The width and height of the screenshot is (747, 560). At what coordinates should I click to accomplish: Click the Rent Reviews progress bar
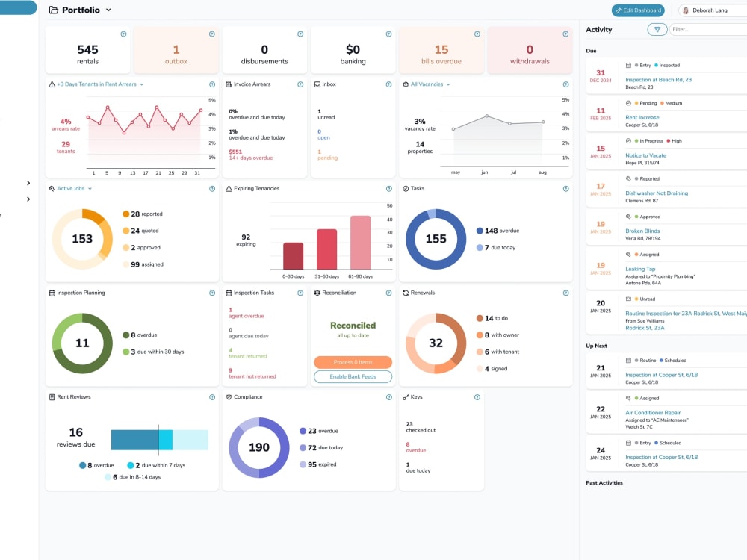click(x=160, y=440)
